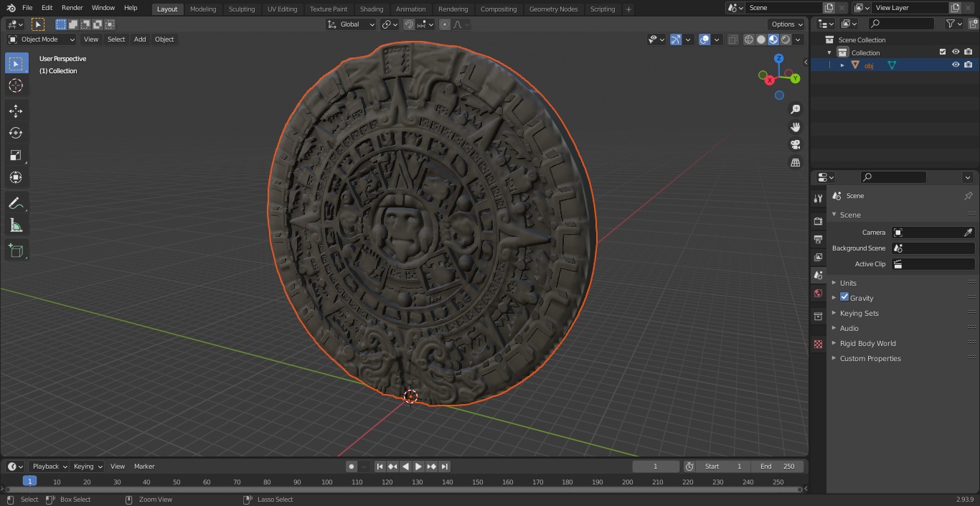
Task: Click the outliner search field
Action: pyautogui.click(x=902, y=24)
